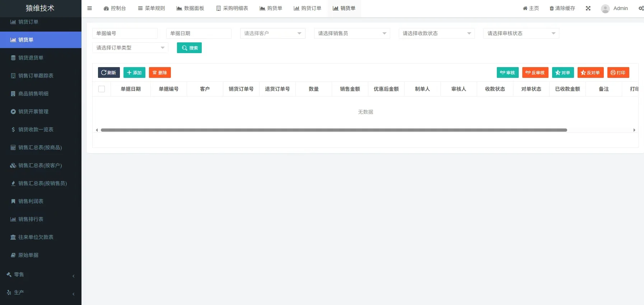
Task: Open 销售订单跟踪表 sidebar item
Action: coord(41,76)
